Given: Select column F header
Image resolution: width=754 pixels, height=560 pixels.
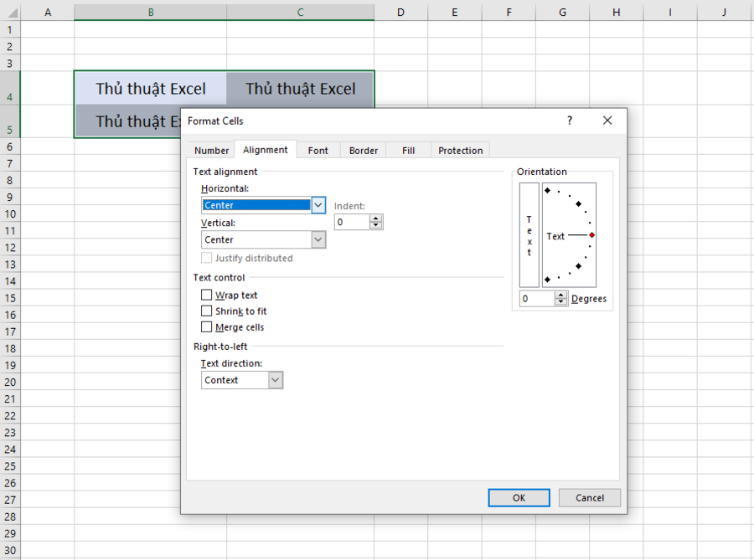Looking at the screenshot, I should pyautogui.click(x=509, y=13).
